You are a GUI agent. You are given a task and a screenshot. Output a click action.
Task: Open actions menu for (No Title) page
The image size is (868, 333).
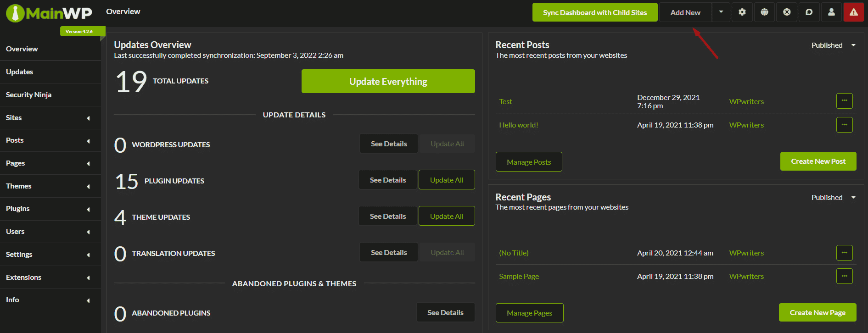(x=844, y=253)
